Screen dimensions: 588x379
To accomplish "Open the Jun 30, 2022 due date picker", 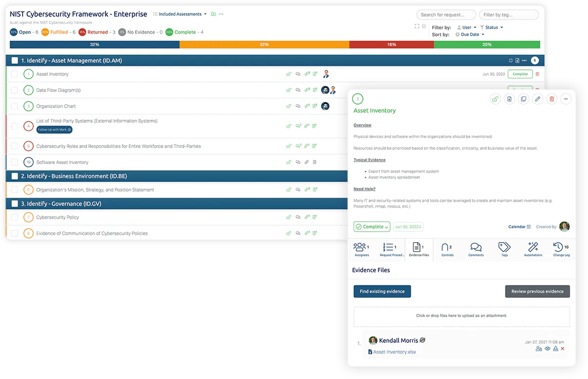I will click(408, 227).
